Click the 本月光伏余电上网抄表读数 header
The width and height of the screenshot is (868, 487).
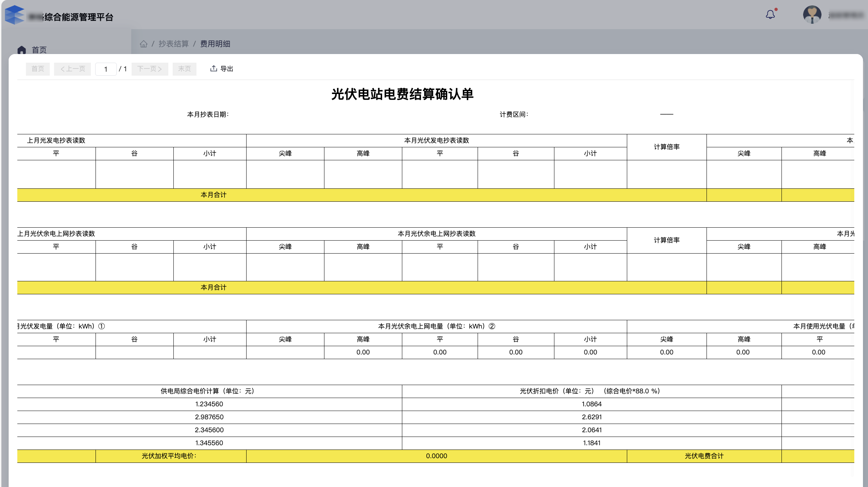[x=437, y=234]
